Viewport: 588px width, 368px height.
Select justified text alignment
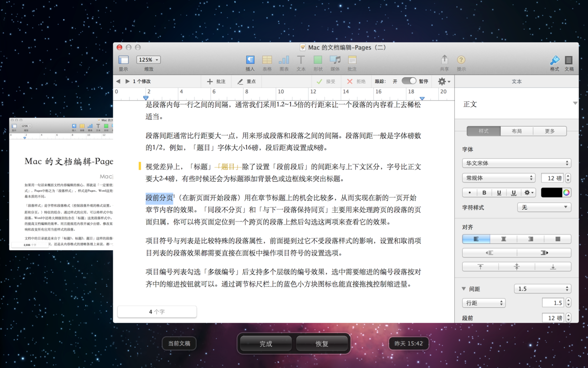tap(558, 239)
